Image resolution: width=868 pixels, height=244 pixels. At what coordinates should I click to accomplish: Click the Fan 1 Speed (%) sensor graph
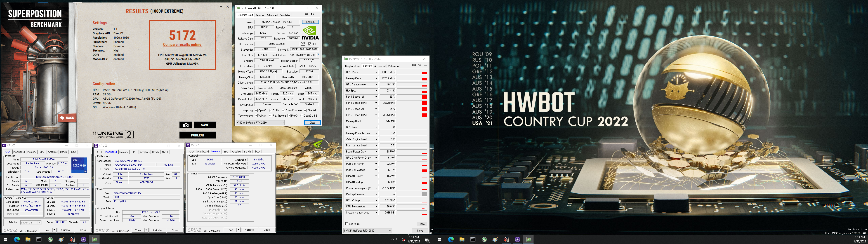click(x=412, y=97)
